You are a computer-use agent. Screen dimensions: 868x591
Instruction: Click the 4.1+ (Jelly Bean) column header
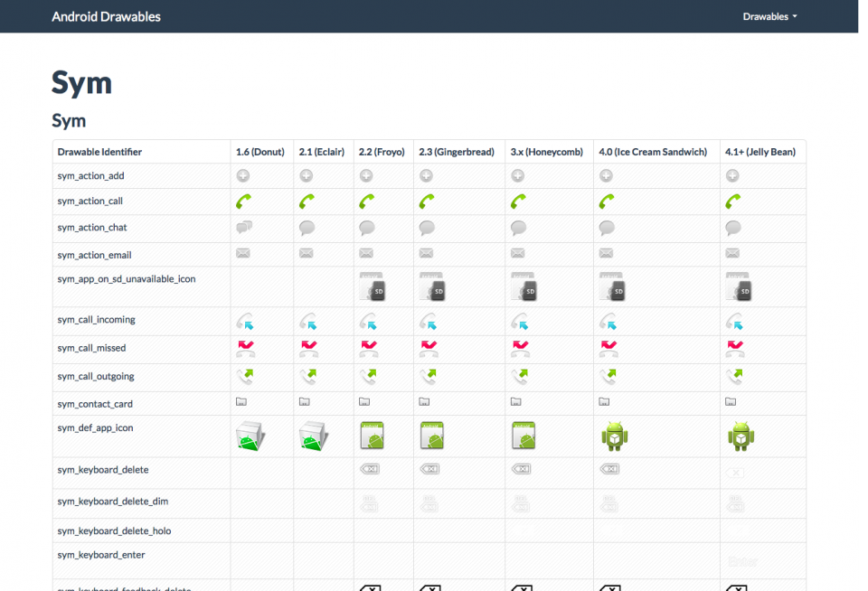click(x=760, y=152)
